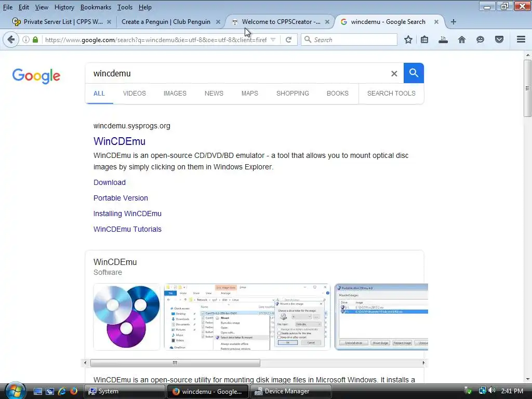Open the File menu
The image size is (532, 399).
pos(7,7)
